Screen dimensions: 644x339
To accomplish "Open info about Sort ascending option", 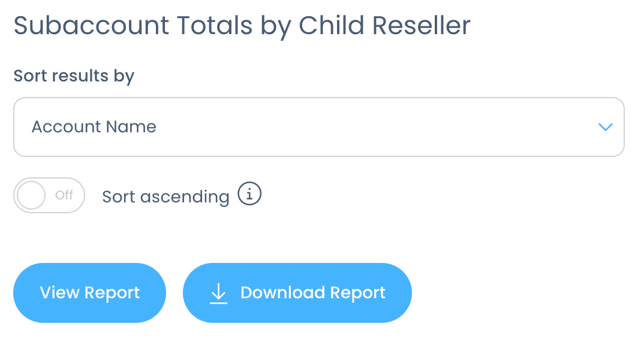I will click(x=249, y=193).
